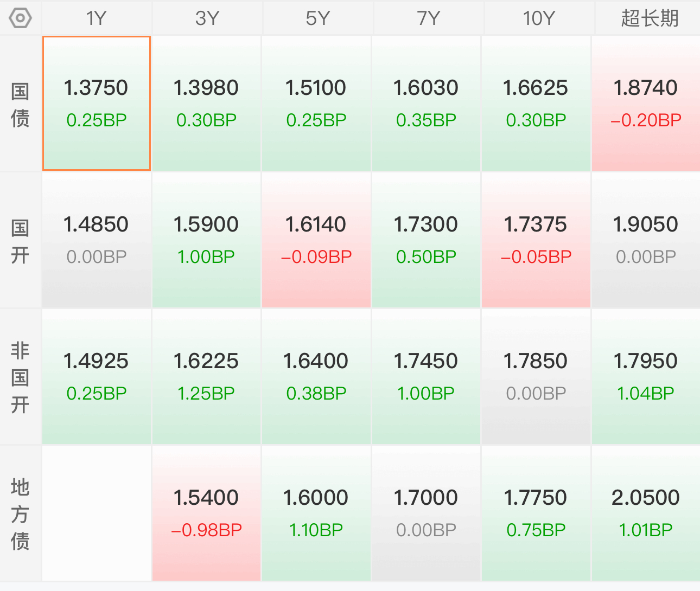The height and width of the screenshot is (591, 700).
Task: Open 国债 1Y cell showing 1.3750
Action: pos(97,104)
